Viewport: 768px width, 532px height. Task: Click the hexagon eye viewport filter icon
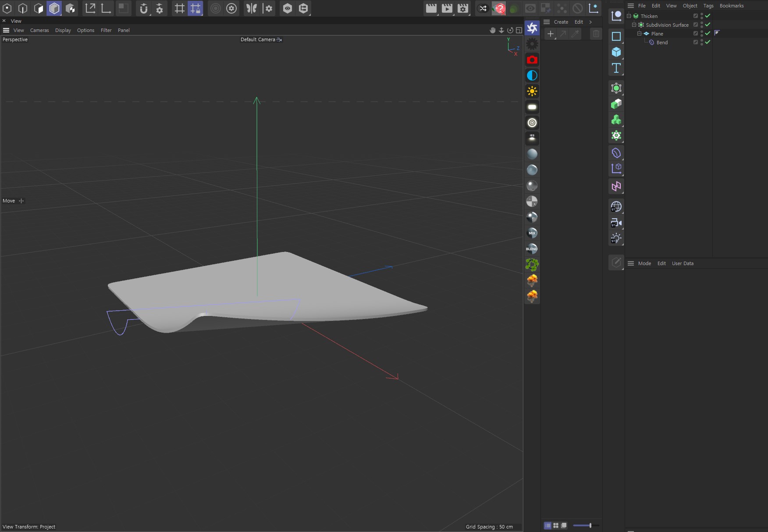click(288, 8)
